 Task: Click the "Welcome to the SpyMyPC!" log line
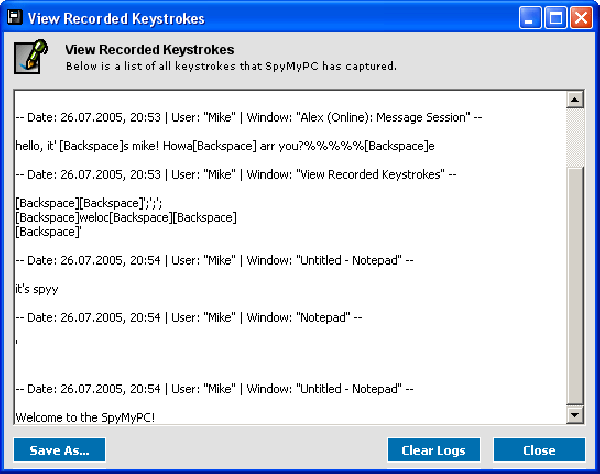point(85,416)
